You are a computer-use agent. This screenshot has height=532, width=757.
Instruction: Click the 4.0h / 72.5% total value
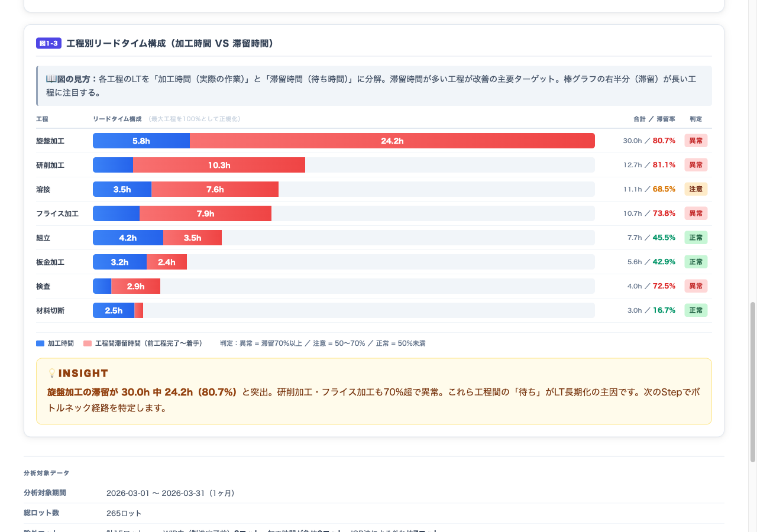click(651, 286)
